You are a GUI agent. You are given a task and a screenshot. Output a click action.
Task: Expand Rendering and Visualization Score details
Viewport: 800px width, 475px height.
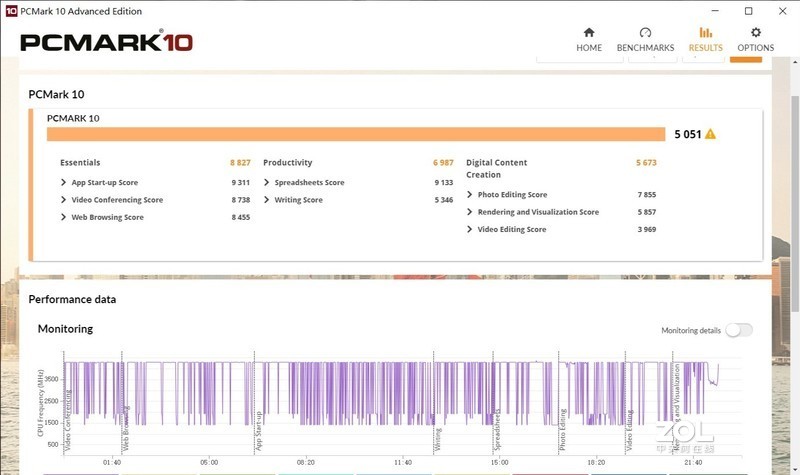(469, 212)
